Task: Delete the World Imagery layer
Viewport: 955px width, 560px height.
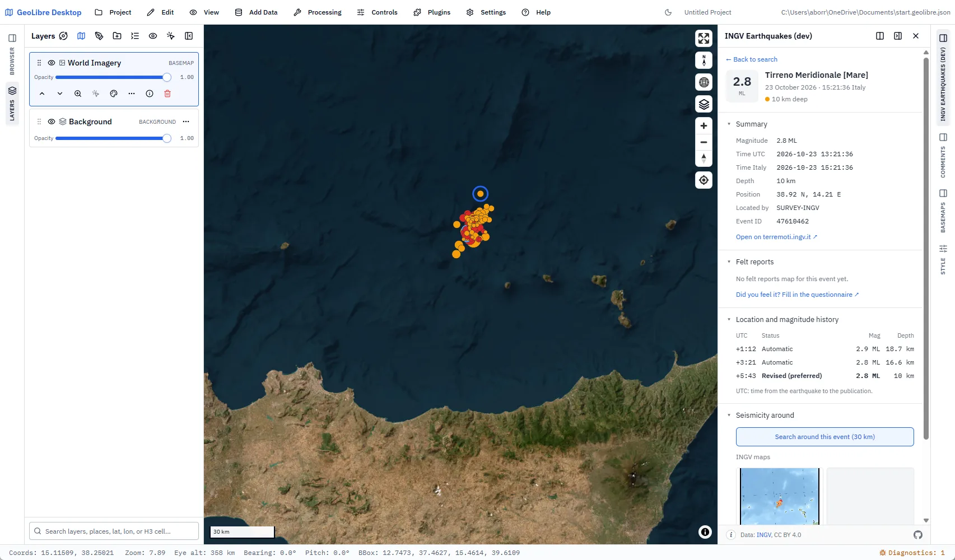Action: [x=167, y=94]
